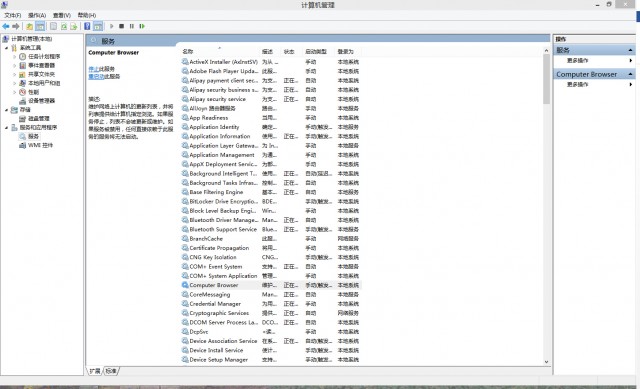Sort services by the 启动类型 column header

319,51
